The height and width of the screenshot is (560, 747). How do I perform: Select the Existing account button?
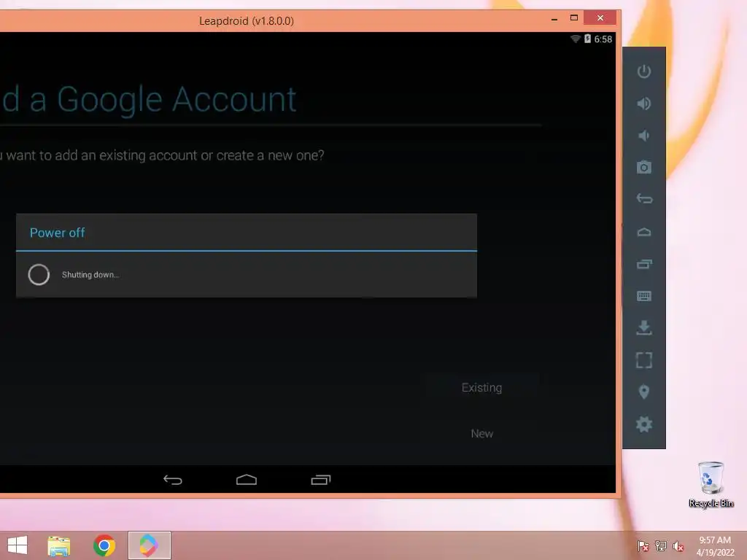point(481,388)
